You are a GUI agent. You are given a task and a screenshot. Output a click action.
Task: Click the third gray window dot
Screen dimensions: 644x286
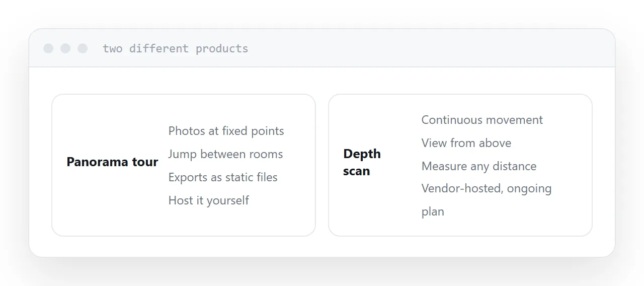tap(83, 48)
